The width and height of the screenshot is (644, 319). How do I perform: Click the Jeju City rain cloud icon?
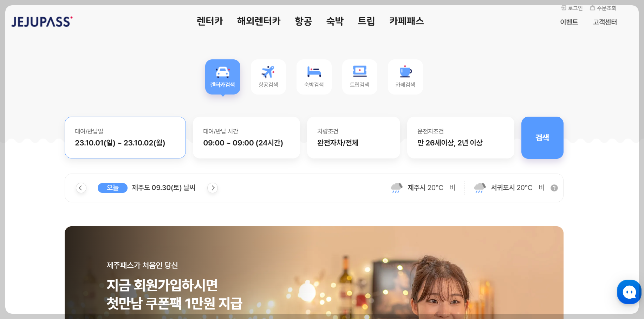click(x=397, y=188)
